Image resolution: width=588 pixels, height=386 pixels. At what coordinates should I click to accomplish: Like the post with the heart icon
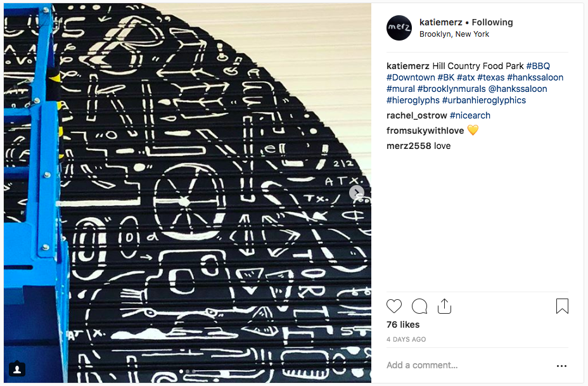pos(393,306)
